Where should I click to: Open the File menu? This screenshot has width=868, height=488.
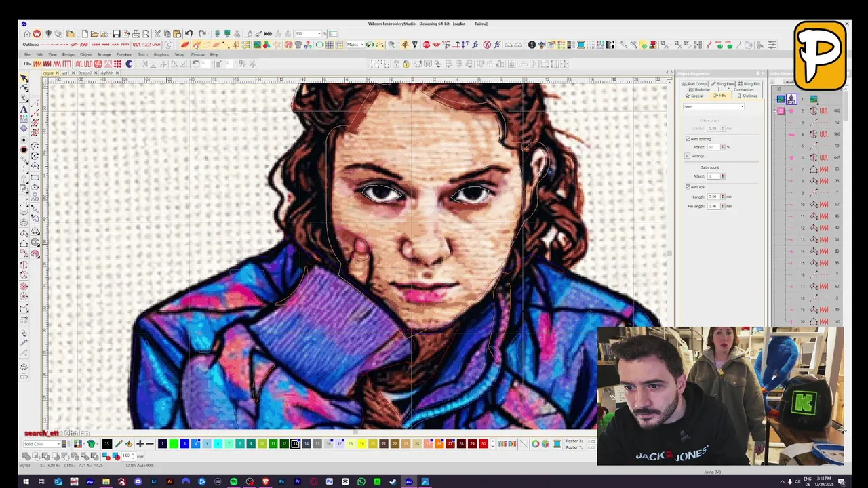click(x=27, y=54)
